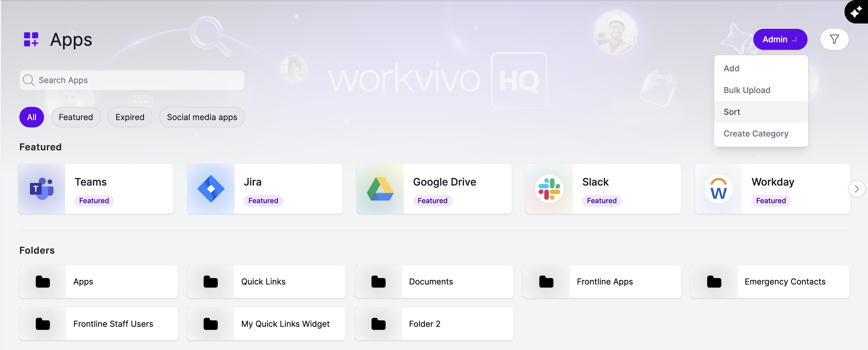Focus the Search Apps input field
Screen dimensions: 868x350
pyautogui.click(x=132, y=80)
